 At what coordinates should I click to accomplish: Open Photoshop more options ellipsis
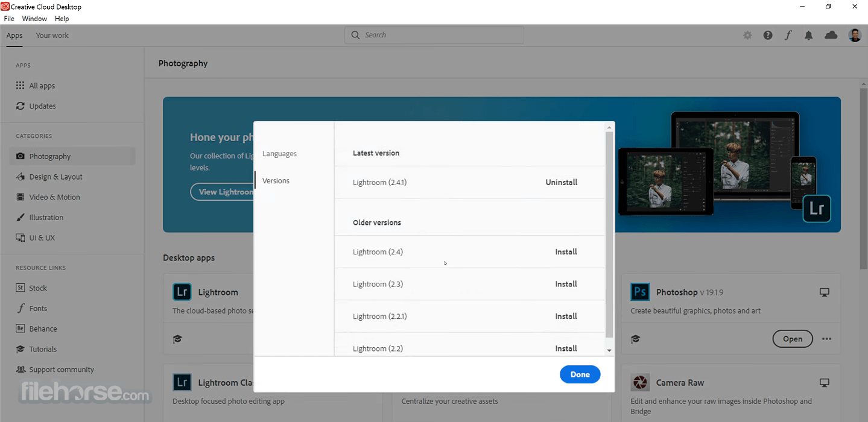(x=826, y=339)
